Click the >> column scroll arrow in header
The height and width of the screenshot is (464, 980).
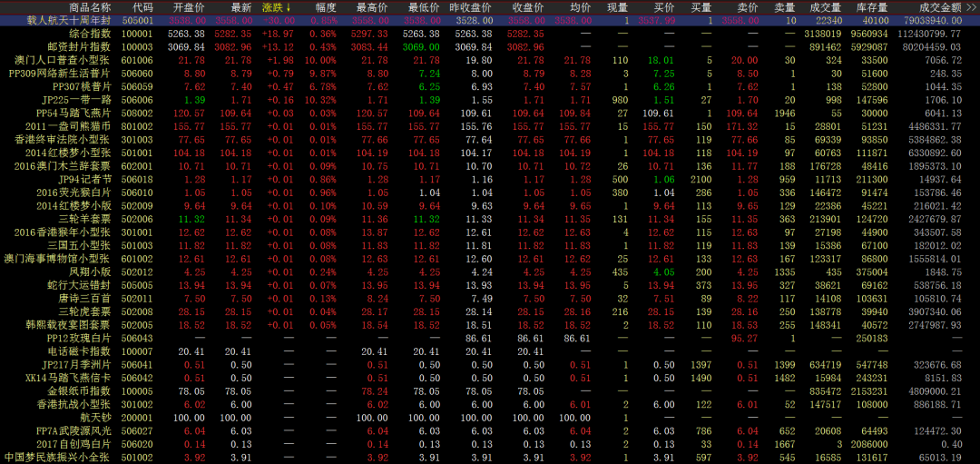[x=970, y=8]
